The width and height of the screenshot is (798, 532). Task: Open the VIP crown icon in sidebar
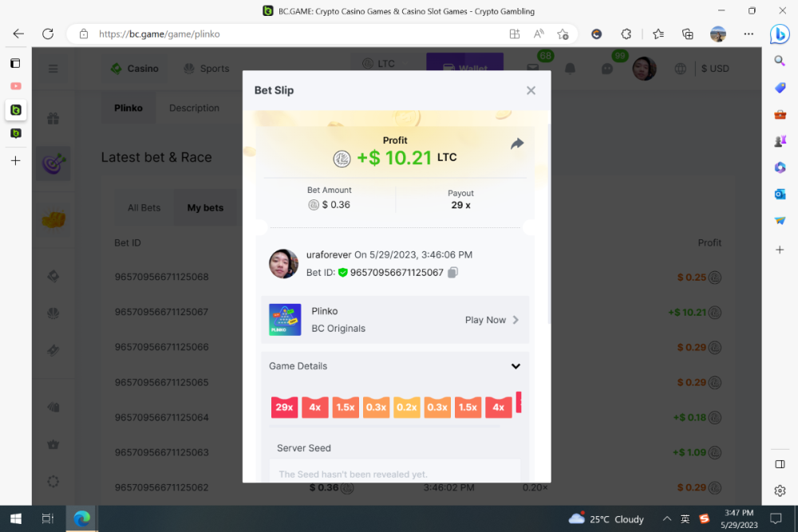pos(53,444)
